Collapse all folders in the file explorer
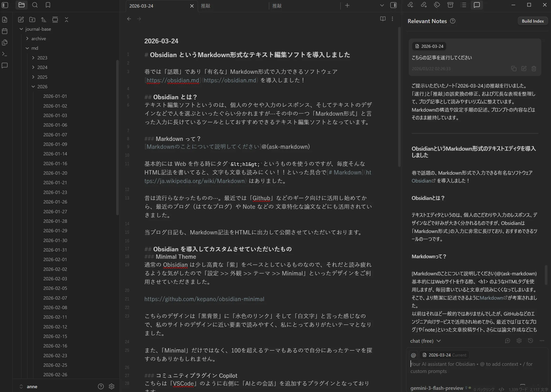Screen dimensions: 551x392 point(67,20)
